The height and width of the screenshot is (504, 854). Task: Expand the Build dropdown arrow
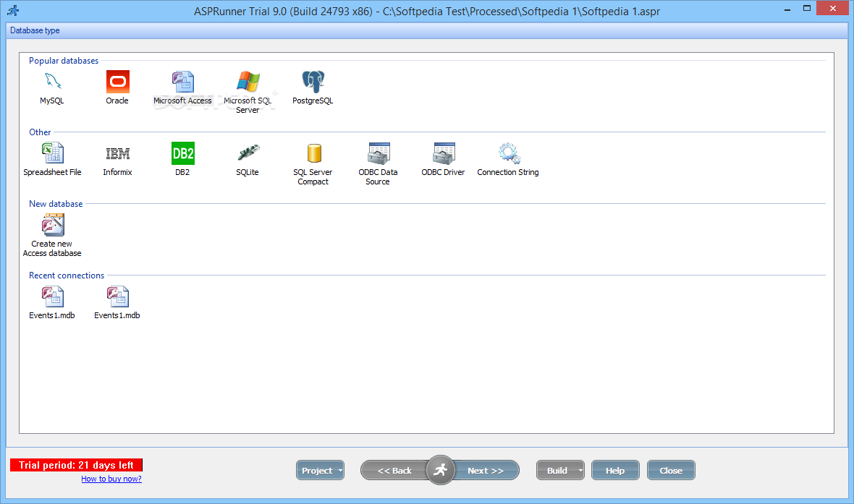[x=580, y=470]
